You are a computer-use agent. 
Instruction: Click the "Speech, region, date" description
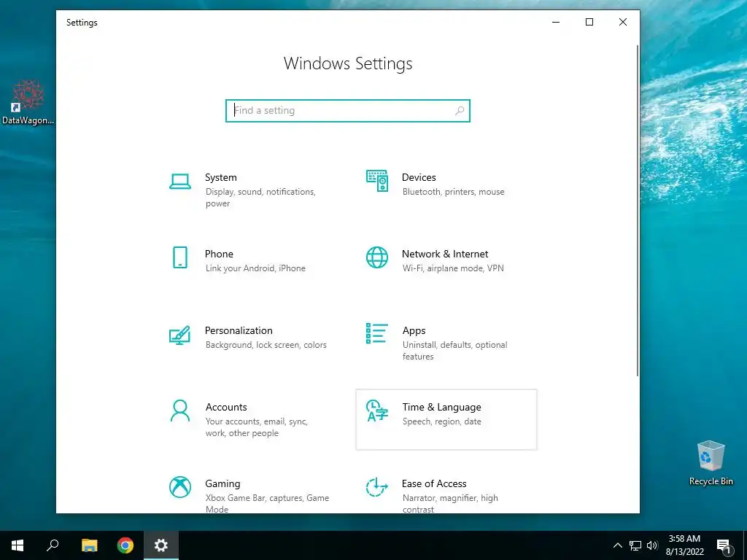tap(441, 421)
